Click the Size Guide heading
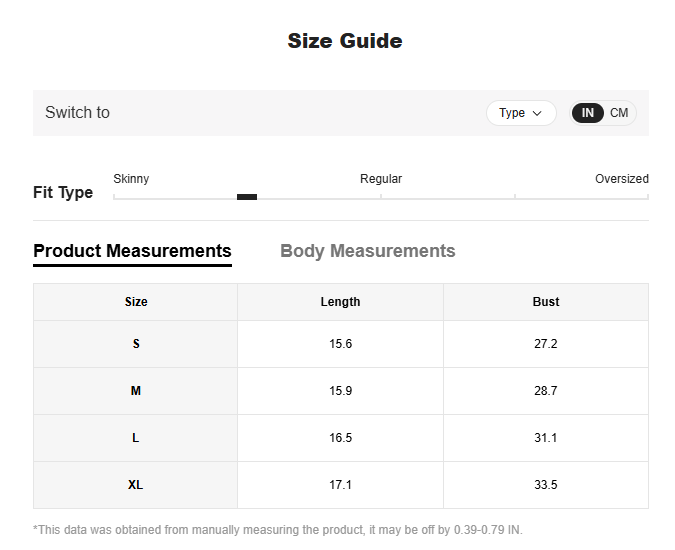Viewport: 675px width, 550px height. click(x=345, y=41)
